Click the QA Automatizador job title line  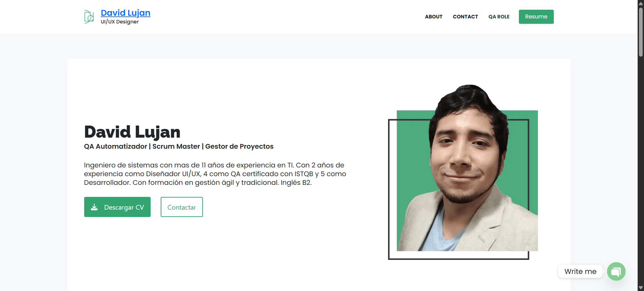pyautogui.click(x=179, y=146)
